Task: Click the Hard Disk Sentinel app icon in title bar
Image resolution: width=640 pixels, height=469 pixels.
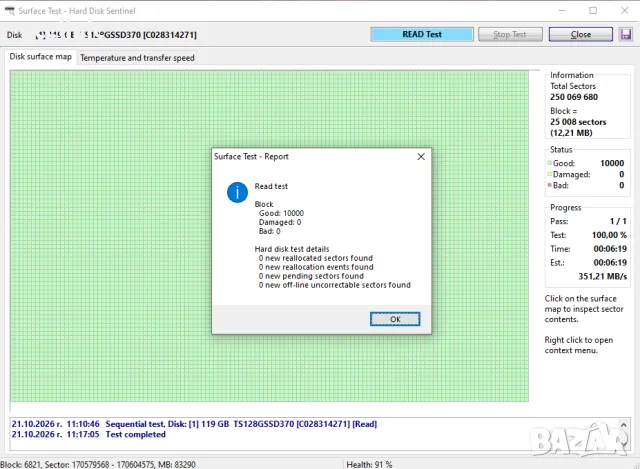Action: [9, 11]
